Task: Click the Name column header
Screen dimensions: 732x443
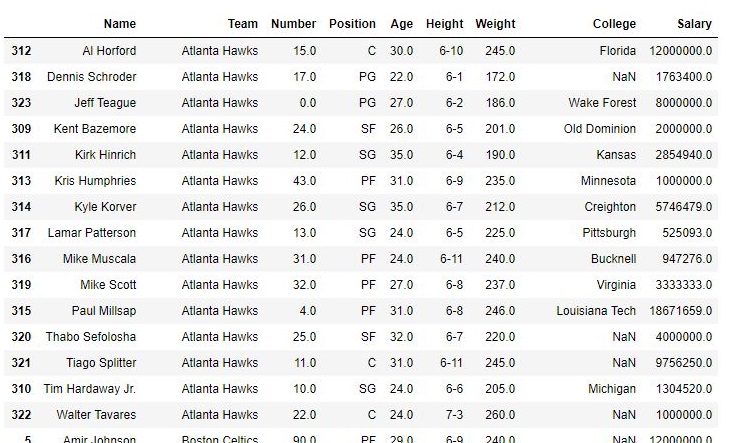Action: pos(120,24)
